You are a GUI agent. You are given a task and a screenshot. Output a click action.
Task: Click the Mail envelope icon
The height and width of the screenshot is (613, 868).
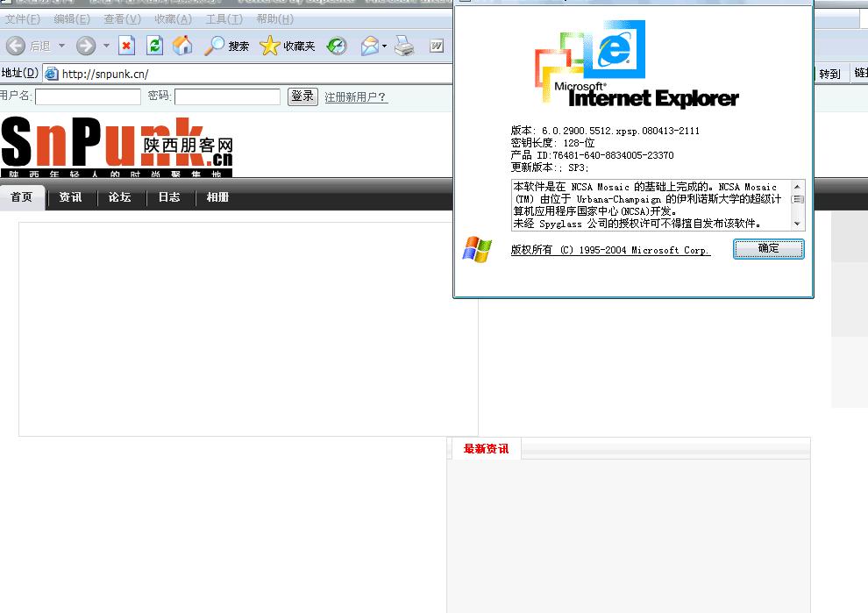369,46
